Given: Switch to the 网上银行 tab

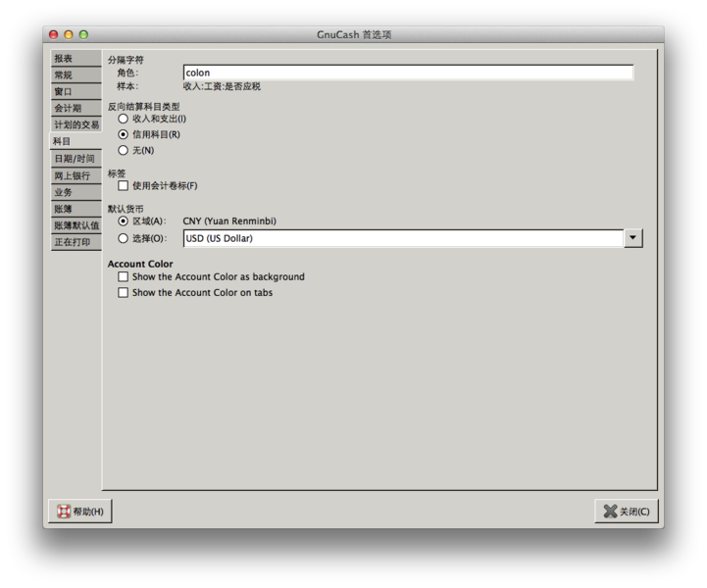Looking at the screenshot, I should pos(76,175).
